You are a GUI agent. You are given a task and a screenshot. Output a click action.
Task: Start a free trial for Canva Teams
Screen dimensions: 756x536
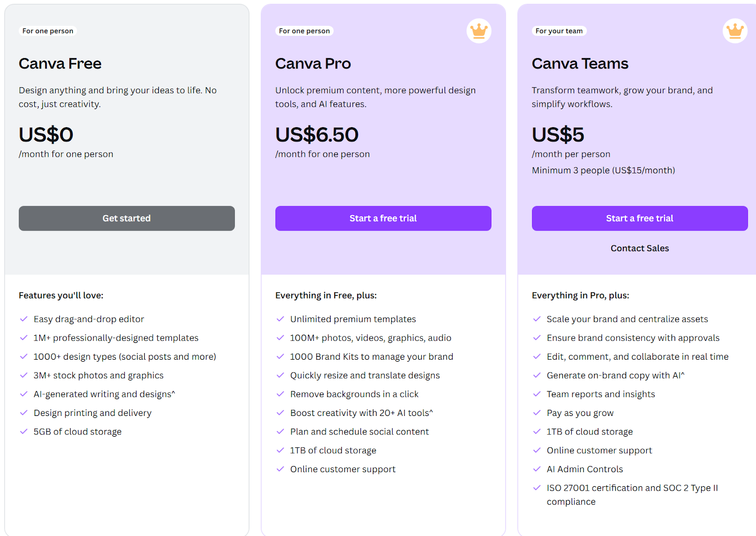point(640,218)
